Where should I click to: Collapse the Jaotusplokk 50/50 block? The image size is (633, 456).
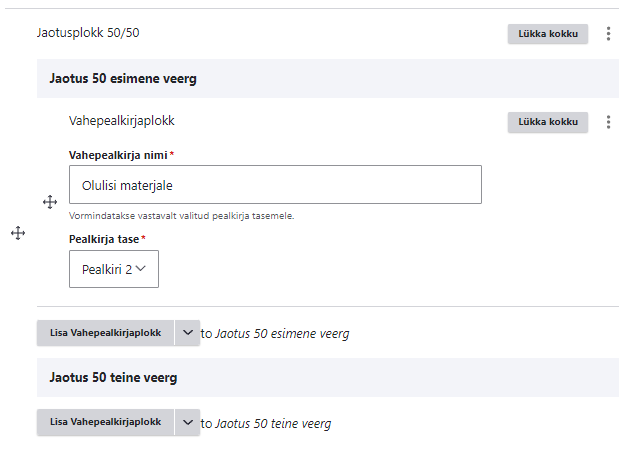click(548, 34)
